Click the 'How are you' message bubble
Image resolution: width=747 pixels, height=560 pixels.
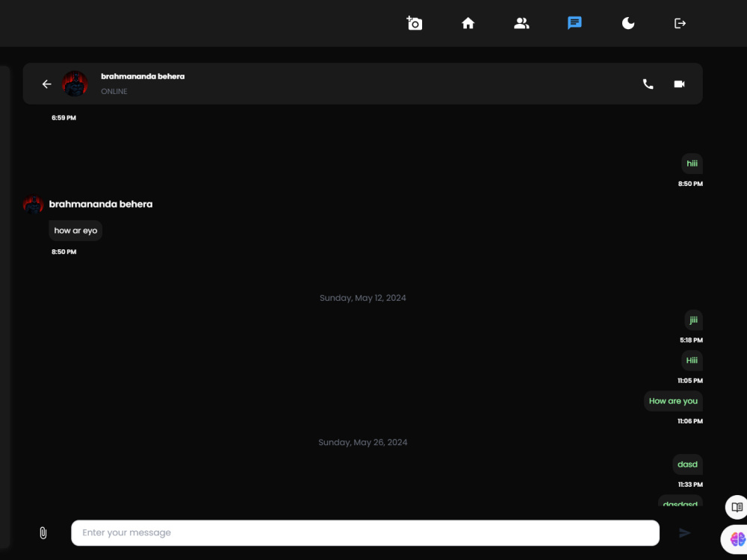673,401
